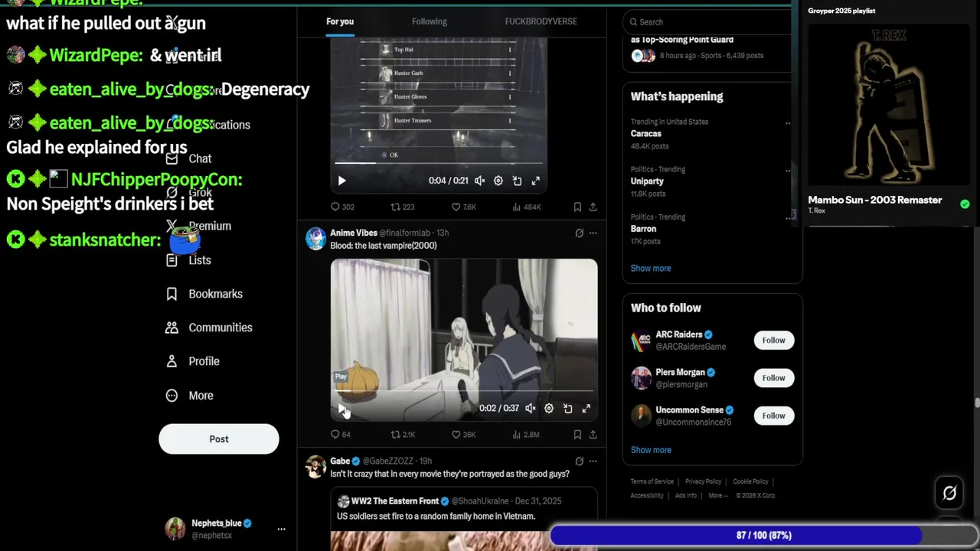This screenshot has width=980, height=551.
Task: Show more under What's happening
Action: (651, 269)
